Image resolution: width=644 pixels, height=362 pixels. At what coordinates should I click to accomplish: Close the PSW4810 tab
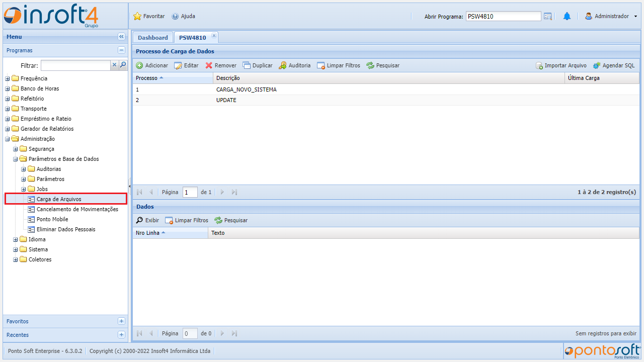214,35
